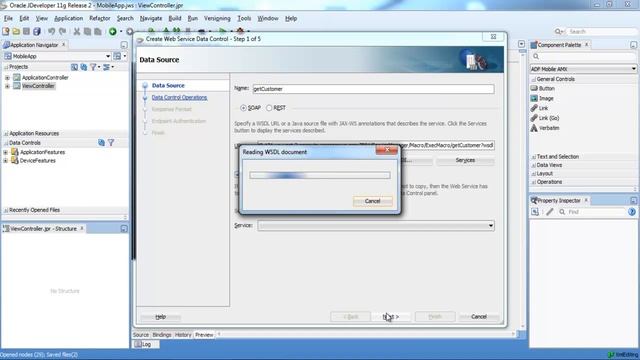The height and width of the screenshot is (360, 640).
Task: Open the Tools menu
Action: point(244,18)
